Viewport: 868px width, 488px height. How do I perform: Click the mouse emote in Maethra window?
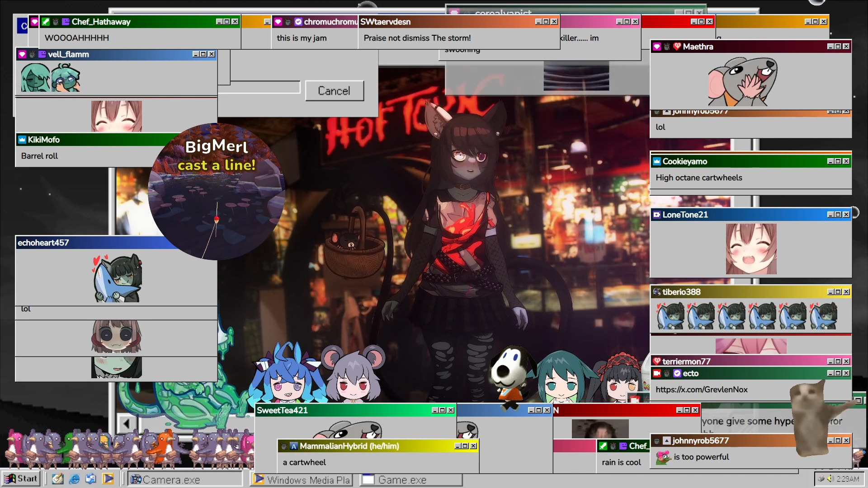tap(743, 81)
